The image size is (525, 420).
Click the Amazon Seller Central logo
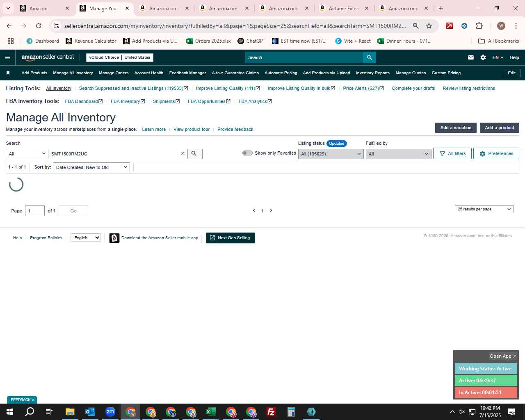point(48,57)
